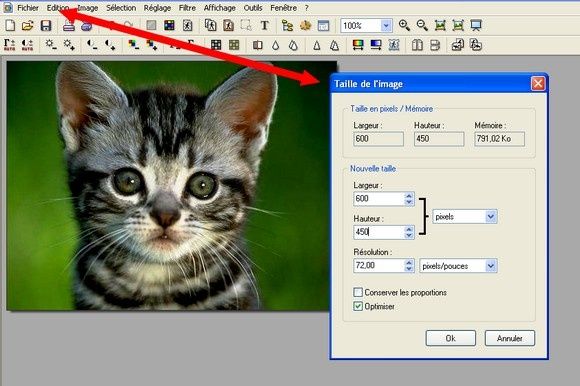
Task: Confirm with the Ok button
Action: pos(451,338)
